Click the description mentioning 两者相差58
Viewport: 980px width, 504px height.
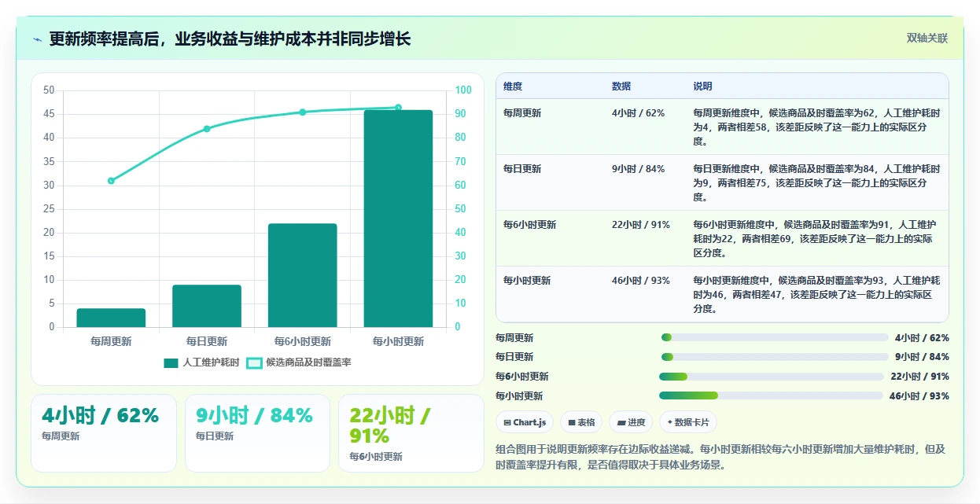coord(816,127)
